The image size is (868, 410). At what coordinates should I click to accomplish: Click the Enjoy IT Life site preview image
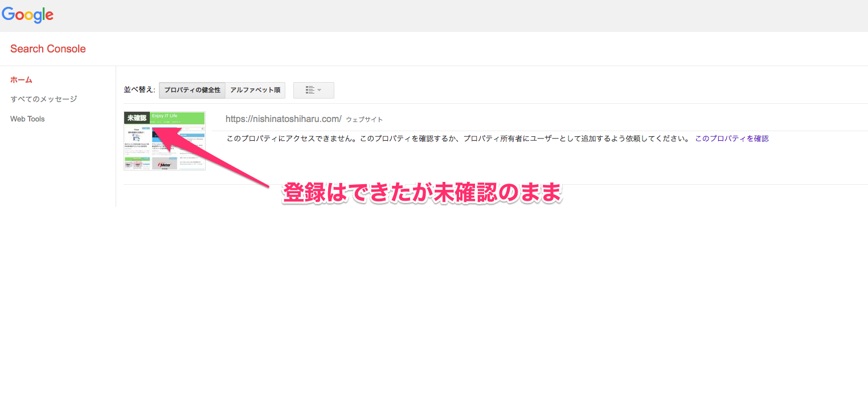pos(165,140)
